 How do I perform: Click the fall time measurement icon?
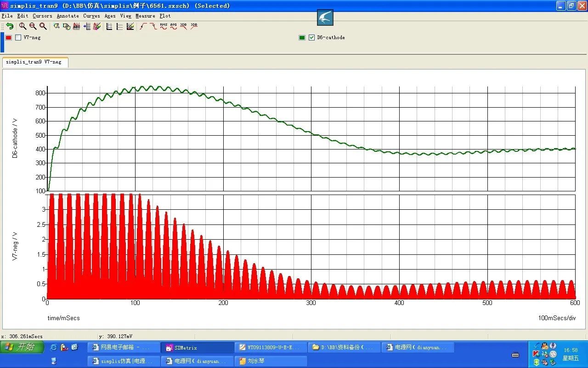pos(153,27)
